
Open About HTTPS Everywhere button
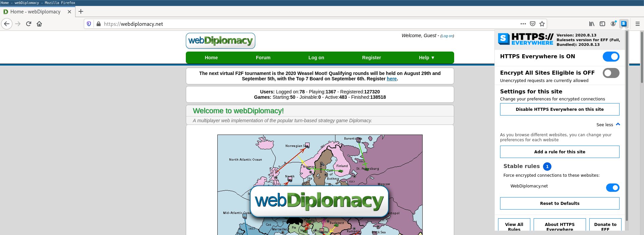[x=559, y=225]
